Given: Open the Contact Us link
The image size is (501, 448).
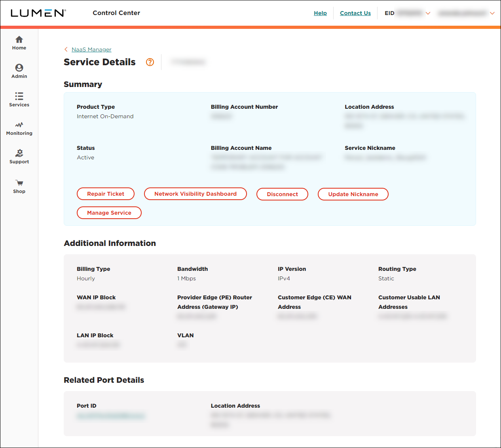Looking at the screenshot, I should (355, 13).
